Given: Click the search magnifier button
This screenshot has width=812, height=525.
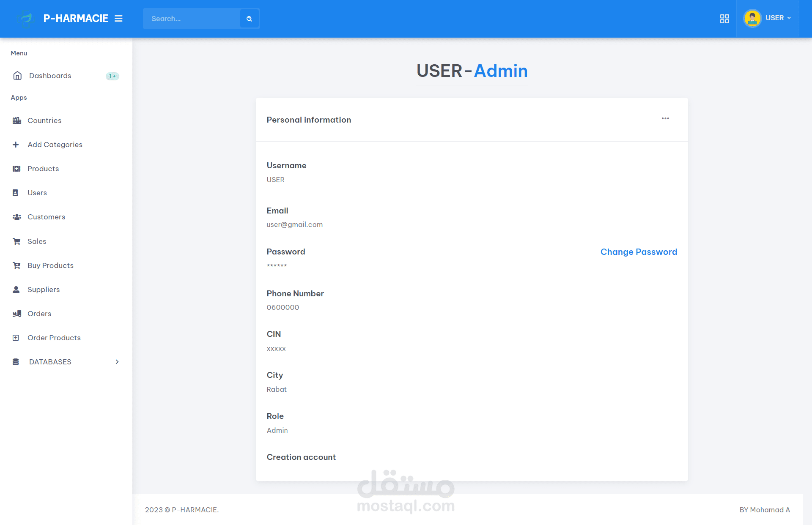Looking at the screenshot, I should point(249,19).
